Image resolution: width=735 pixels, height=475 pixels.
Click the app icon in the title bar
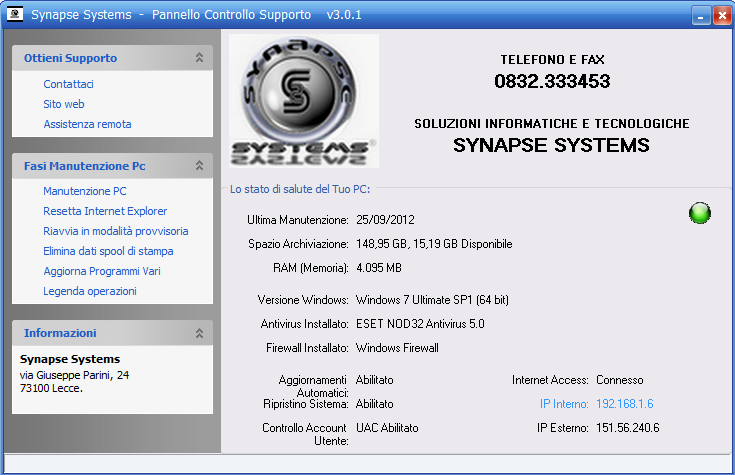15,14
